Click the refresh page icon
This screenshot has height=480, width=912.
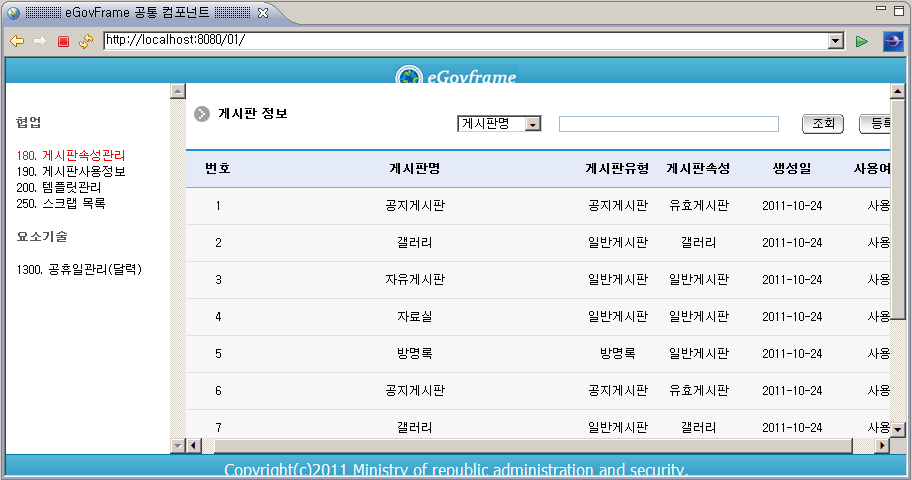(86, 41)
